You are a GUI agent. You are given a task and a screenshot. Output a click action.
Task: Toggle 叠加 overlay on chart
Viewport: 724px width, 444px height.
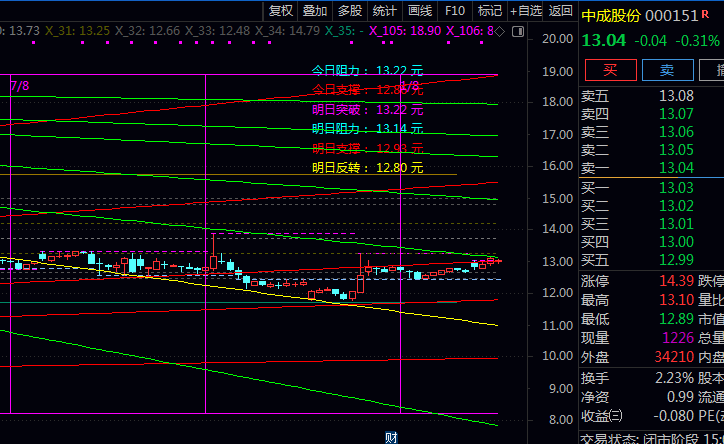point(315,11)
